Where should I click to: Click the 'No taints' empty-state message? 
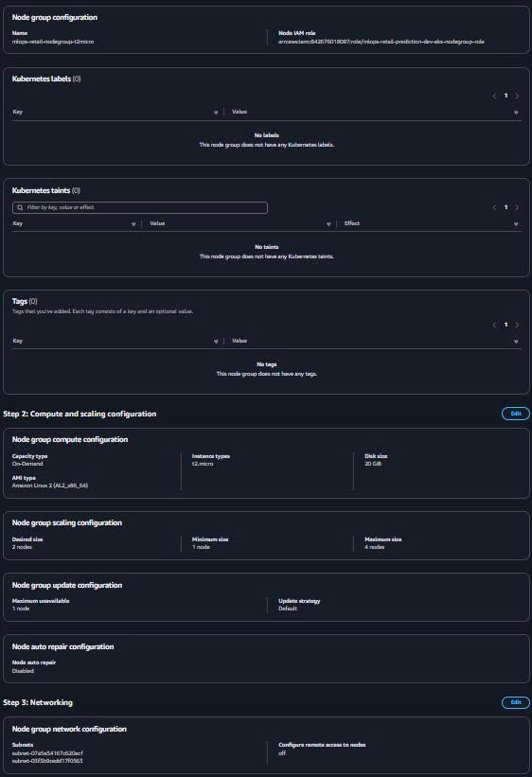(x=266, y=247)
